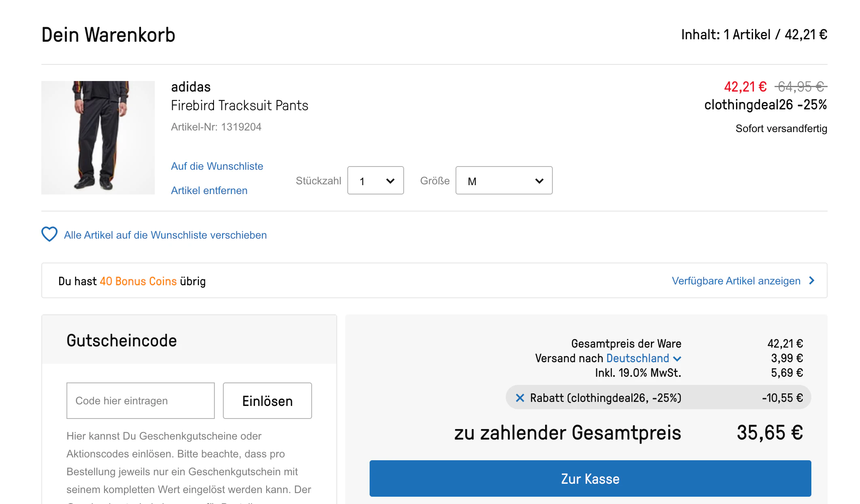Click the red 42,21 € sale price
This screenshot has height=504, width=860.
coord(745,87)
